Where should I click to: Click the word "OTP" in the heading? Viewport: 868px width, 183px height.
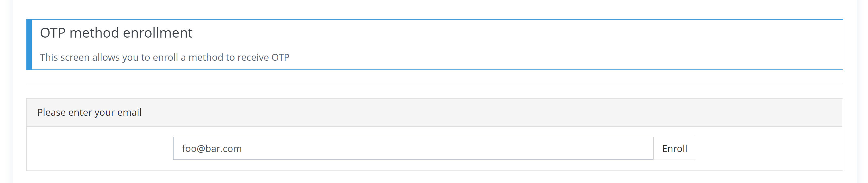click(52, 33)
